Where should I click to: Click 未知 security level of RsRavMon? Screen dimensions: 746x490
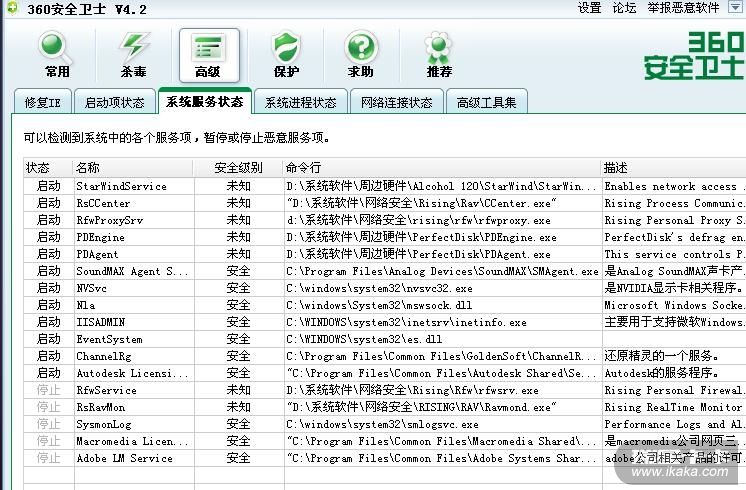click(x=238, y=407)
